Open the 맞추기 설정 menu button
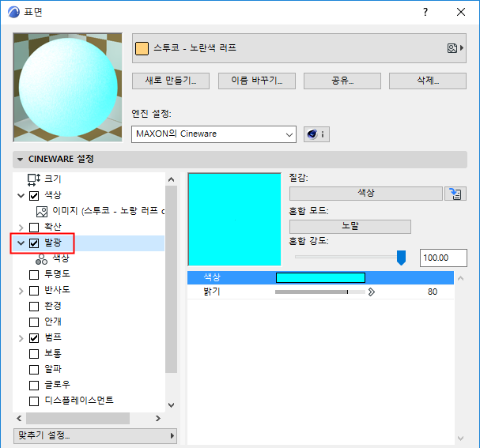480x448 pixels. [x=95, y=436]
